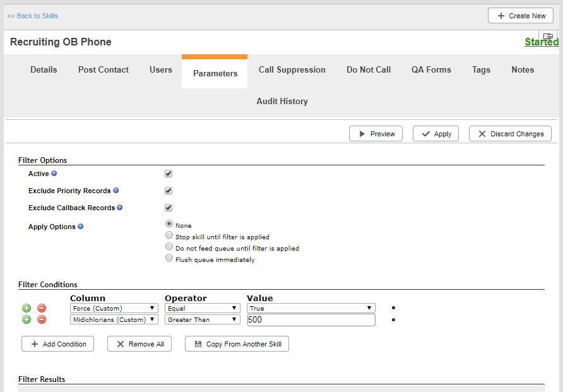The image size is (563, 392).
Task: Click the Remove All button
Action: 139,344
